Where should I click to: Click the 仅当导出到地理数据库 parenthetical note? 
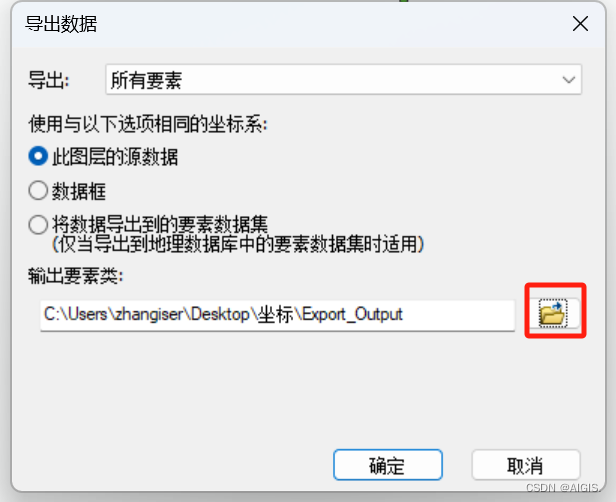(x=238, y=244)
